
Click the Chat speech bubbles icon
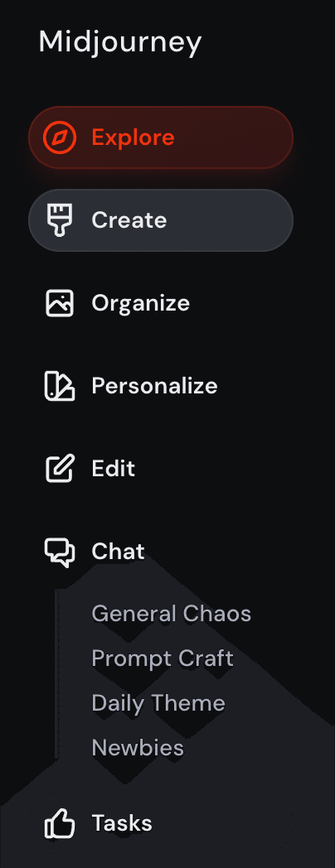tap(60, 553)
